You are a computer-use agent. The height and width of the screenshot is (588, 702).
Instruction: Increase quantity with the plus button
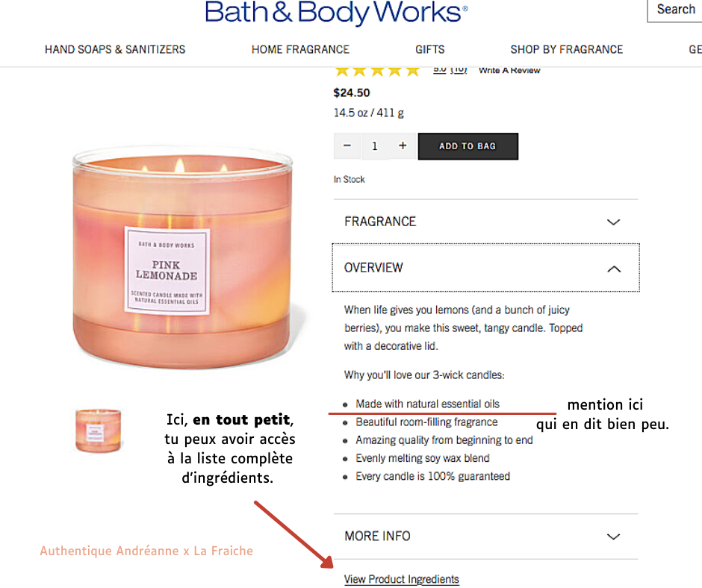coord(403,146)
